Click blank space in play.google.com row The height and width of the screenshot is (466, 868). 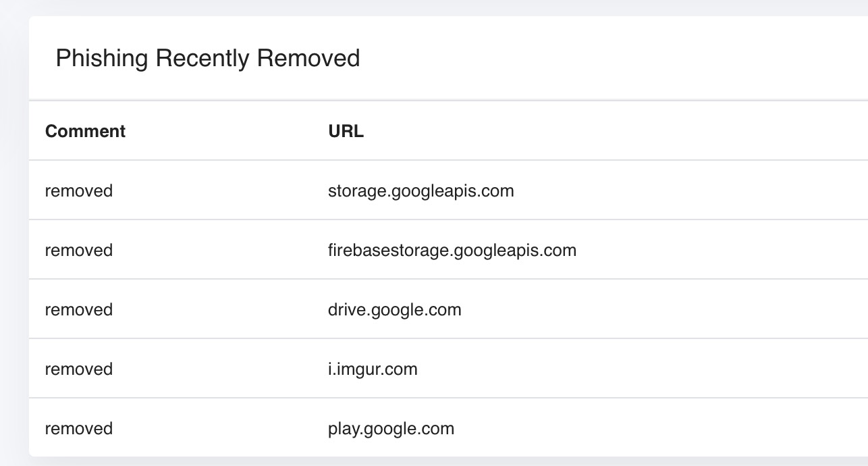(661, 429)
